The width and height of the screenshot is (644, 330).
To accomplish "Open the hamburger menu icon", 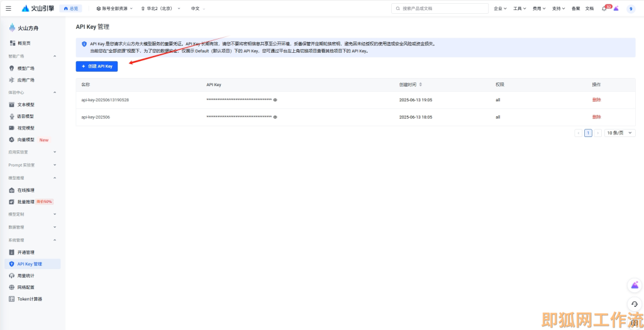I will [x=8, y=8].
